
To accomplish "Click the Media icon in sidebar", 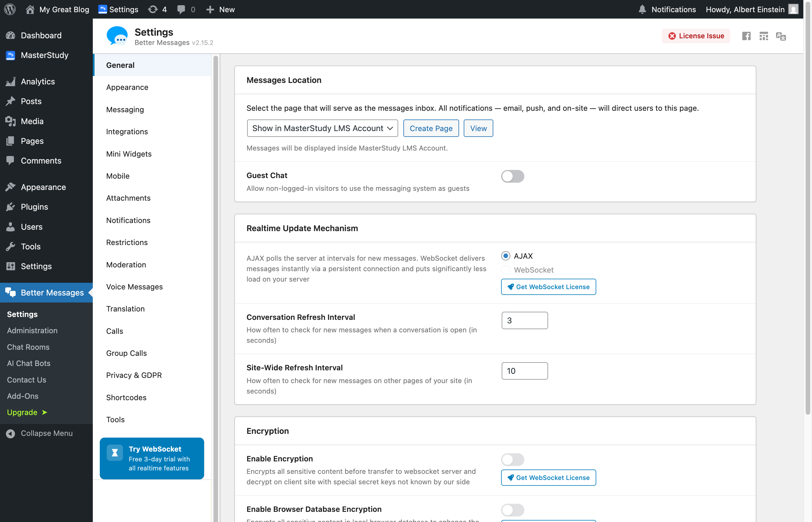I will tap(10, 121).
